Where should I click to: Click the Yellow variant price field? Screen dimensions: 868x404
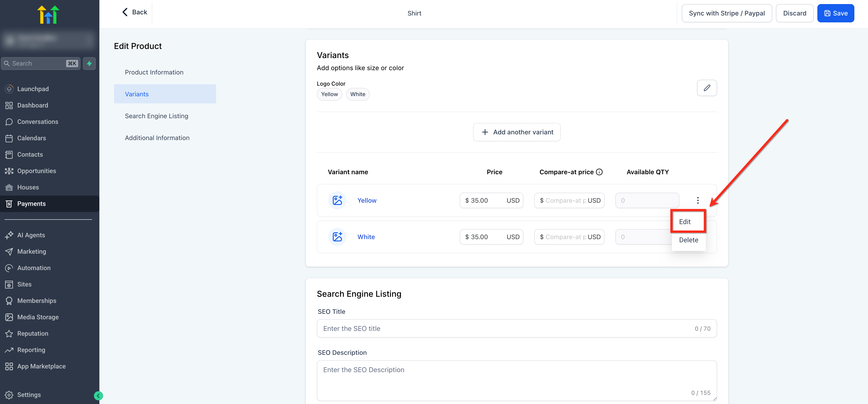(484, 200)
